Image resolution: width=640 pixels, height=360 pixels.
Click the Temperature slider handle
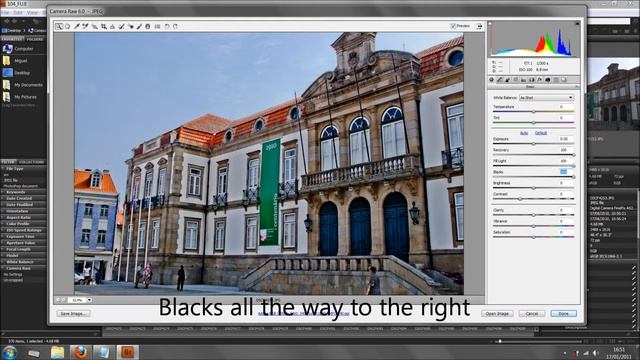pos(533,111)
